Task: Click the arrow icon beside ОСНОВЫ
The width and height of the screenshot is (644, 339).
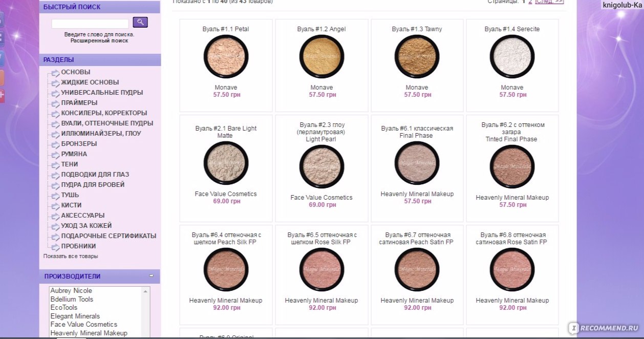Action: 55,73
